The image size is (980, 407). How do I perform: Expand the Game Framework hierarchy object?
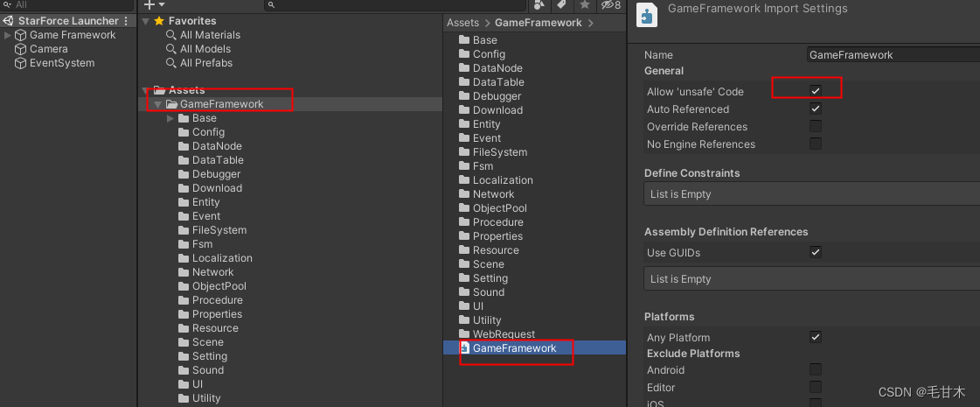(8, 35)
